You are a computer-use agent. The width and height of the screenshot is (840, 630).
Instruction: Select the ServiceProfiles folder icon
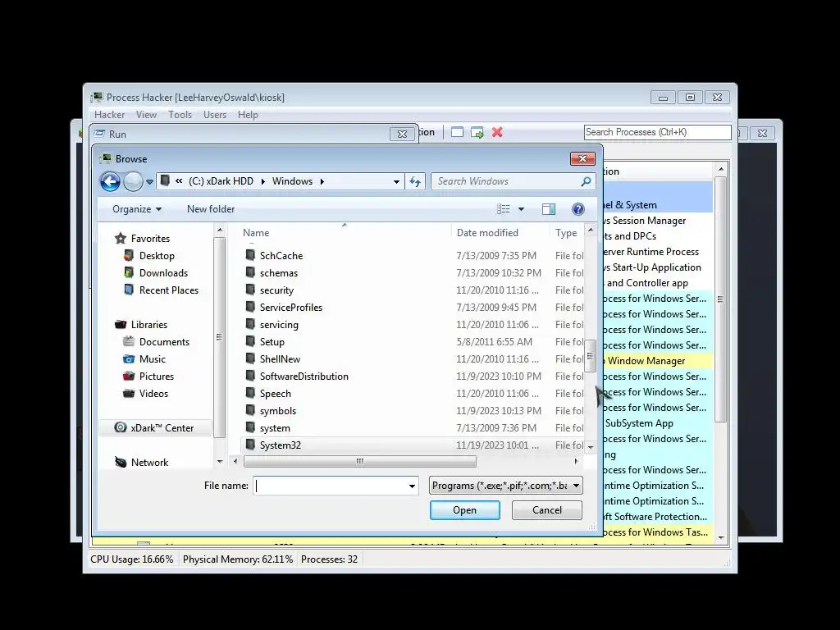[x=250, y=307]
